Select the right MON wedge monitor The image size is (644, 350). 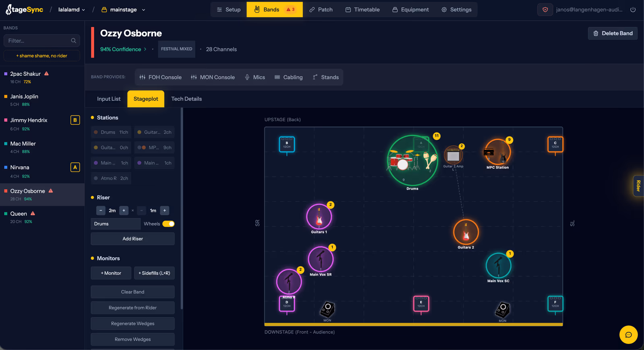(x=502, y=310)
